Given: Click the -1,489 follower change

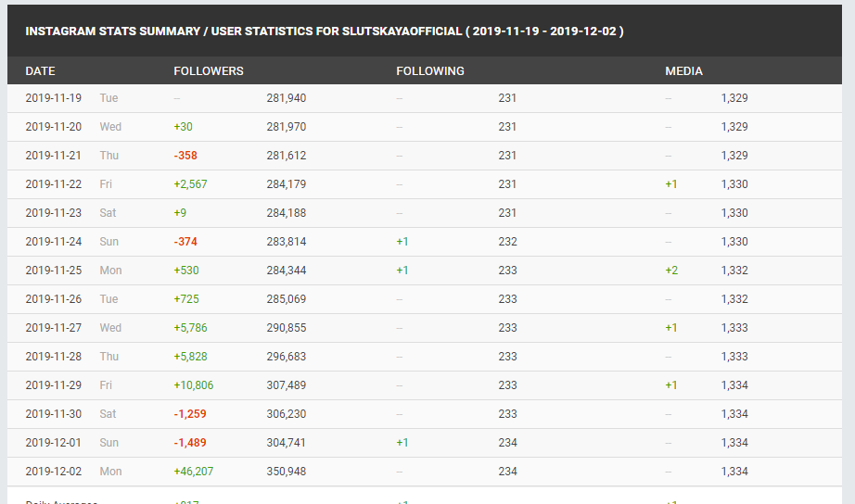Looking at the screenshot, I should point(190,443).
